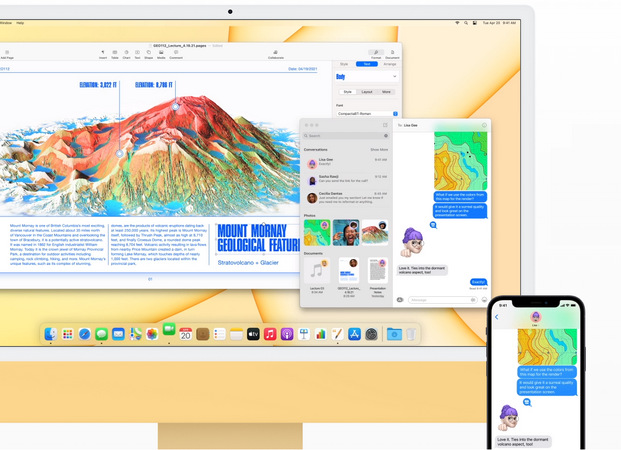
Task: Open the Music app in the Dock
Action: (270, 334)
